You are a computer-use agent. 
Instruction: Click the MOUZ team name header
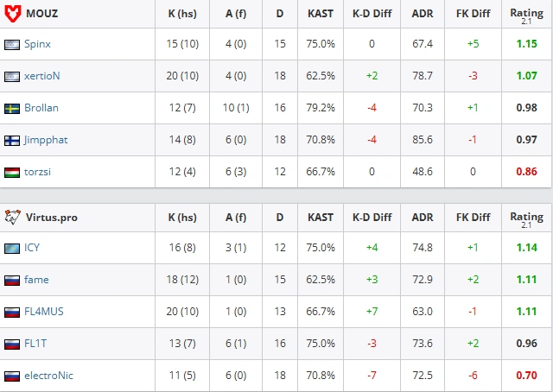click(42, 14)
